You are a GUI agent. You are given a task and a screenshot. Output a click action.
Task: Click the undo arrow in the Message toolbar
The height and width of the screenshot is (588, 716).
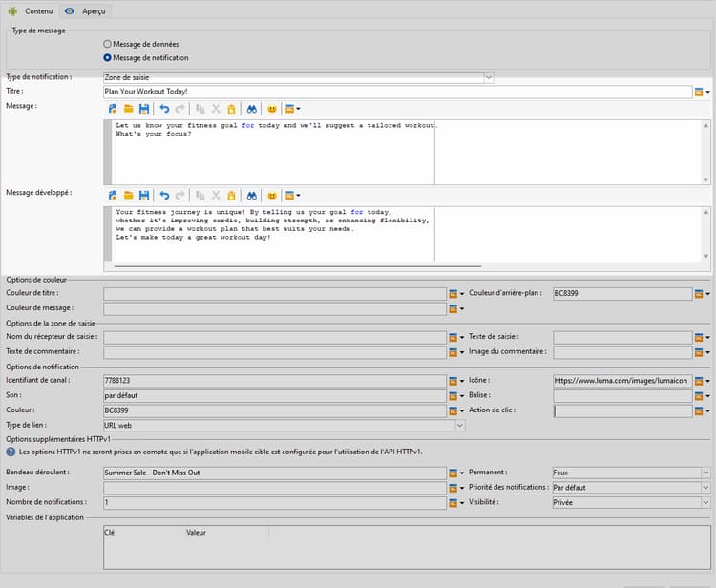tap(164, 110)
